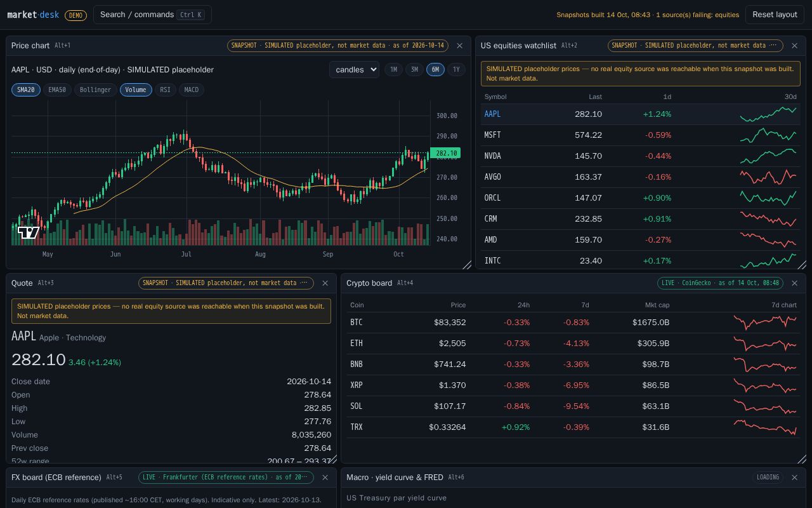Click the snapshots failing status message
Viewport: 812px width, 508px height.
tap(648, 15)
